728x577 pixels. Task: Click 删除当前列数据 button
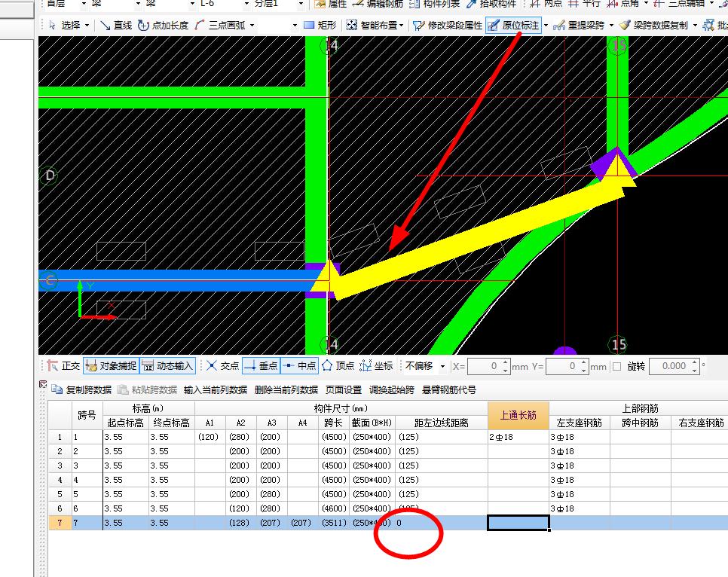click(x=286, y=389)
